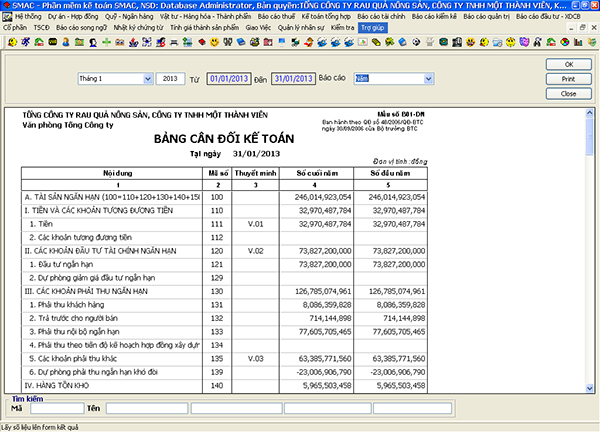Open the Báo cáo thuế menu

click(x=276, y=17)
